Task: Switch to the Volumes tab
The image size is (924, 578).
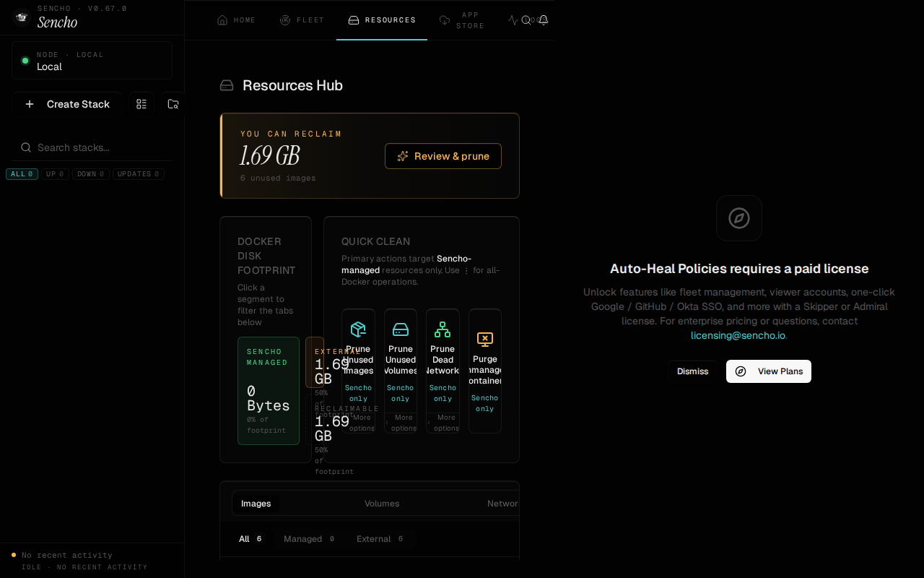Action: coord(382,504)
